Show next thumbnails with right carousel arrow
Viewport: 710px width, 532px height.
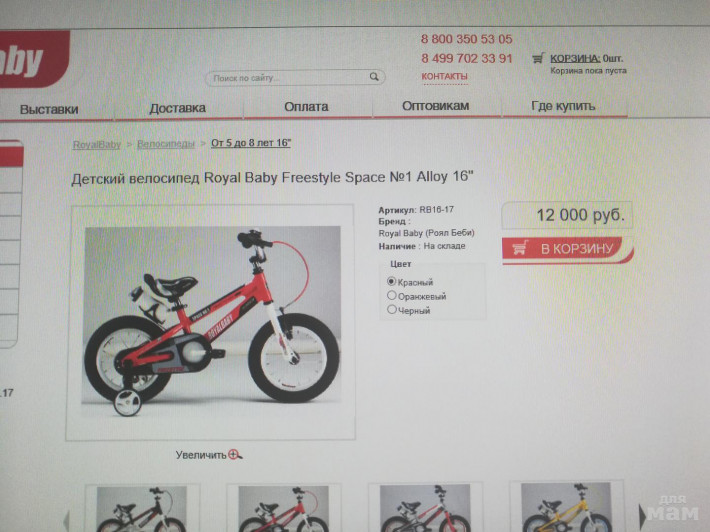click(x=642, y=515)
